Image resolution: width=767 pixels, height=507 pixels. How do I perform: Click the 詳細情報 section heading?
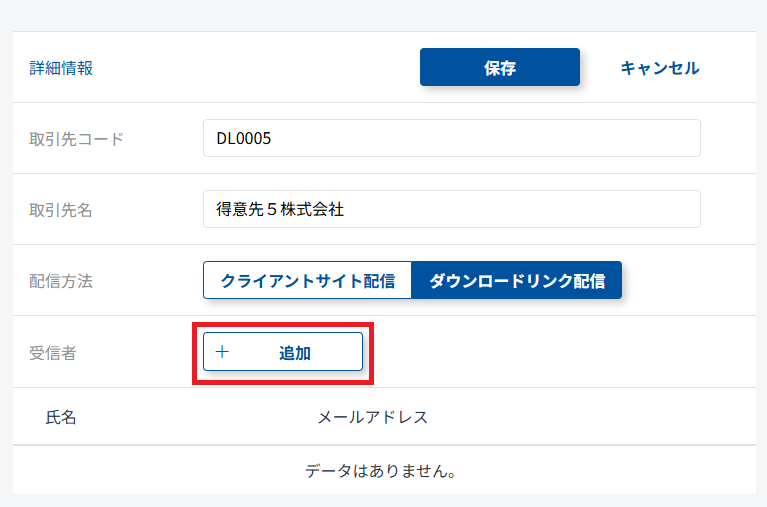pos(61,68)
